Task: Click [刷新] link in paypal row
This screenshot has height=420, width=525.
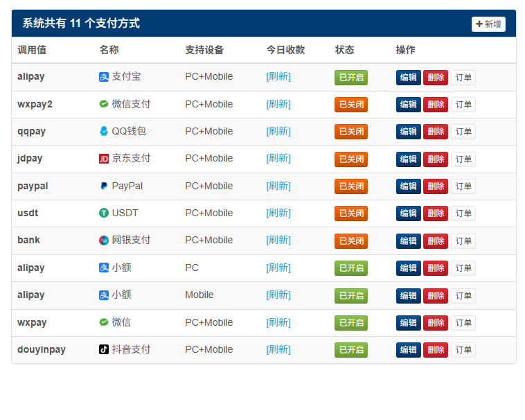Action: pyautogui.click(x=278, y=186)
